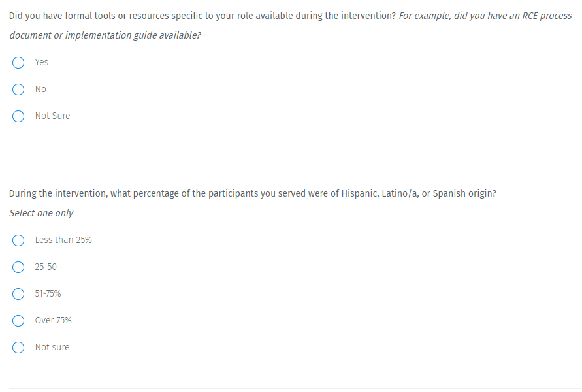Click the 'Yes' answer label text
This screenshot has width=582, height=392.
(42, 63)
